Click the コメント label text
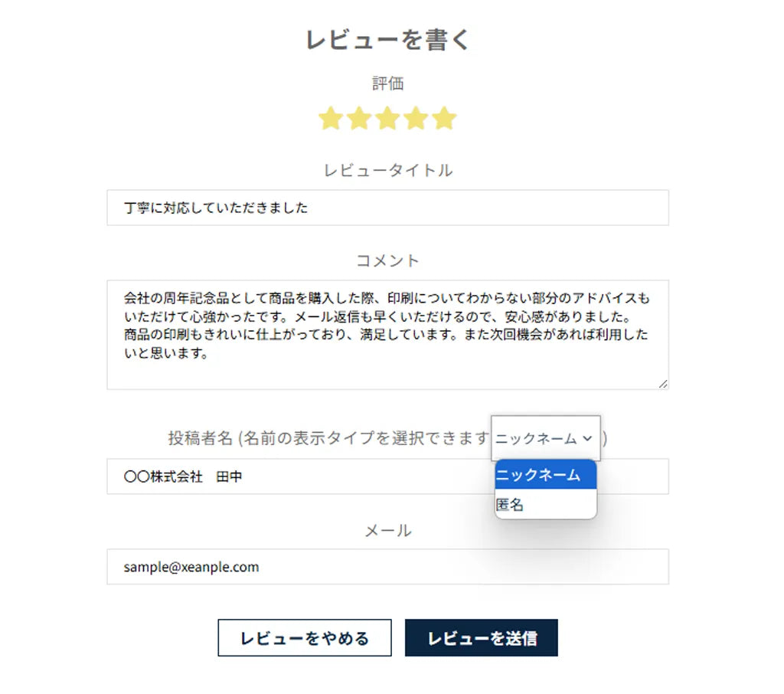This screenshot has width=784, height=694. pyautogui.click(x=387, y=260)
